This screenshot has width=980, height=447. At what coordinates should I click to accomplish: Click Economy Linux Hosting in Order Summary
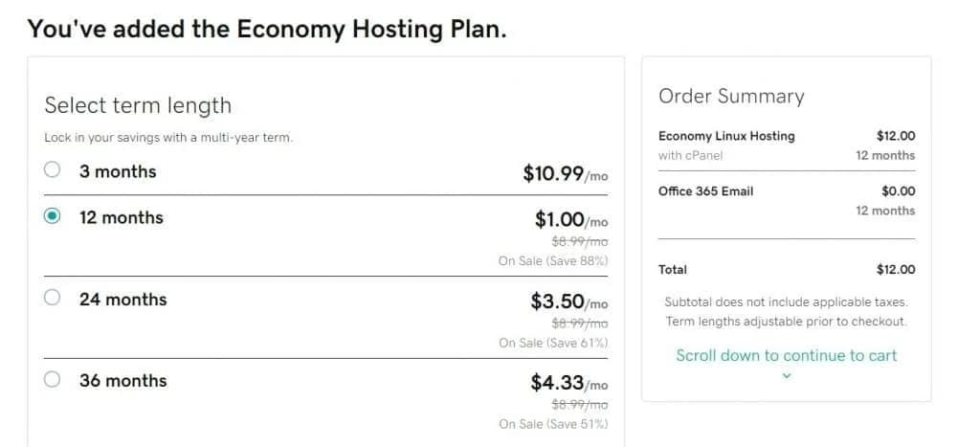[x=726, y=136]
